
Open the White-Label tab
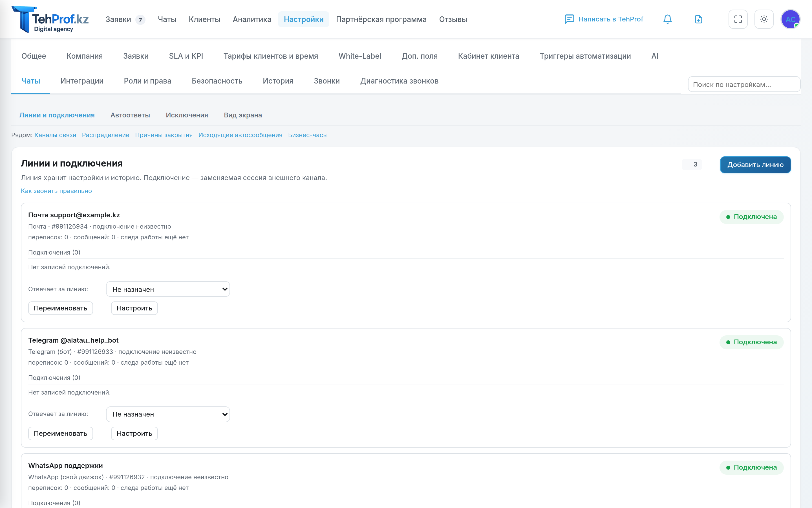click(x=360, y=56)
